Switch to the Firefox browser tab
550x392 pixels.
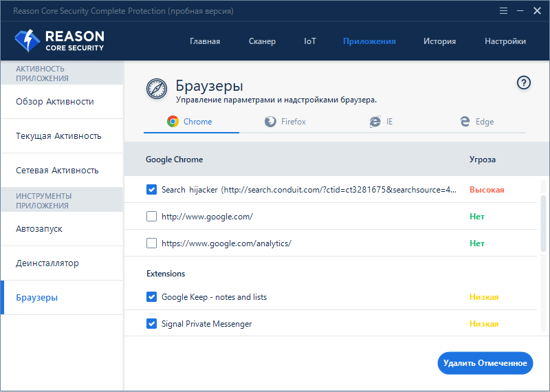287,122
